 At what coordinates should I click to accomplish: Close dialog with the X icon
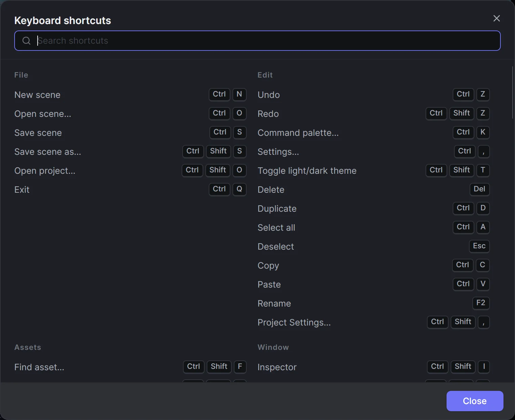pyautogui.click(x=496, y=18)
